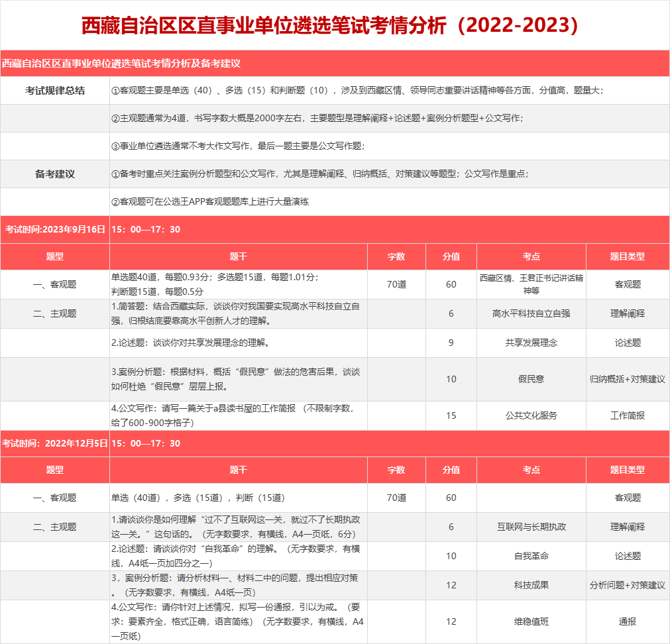Click the red banner ending with 备考建议

point(121,64)
